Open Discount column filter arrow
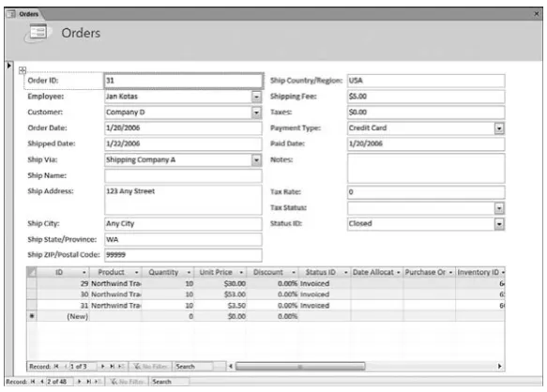Viewport: 547px width, 392px height. click(294, 272)
